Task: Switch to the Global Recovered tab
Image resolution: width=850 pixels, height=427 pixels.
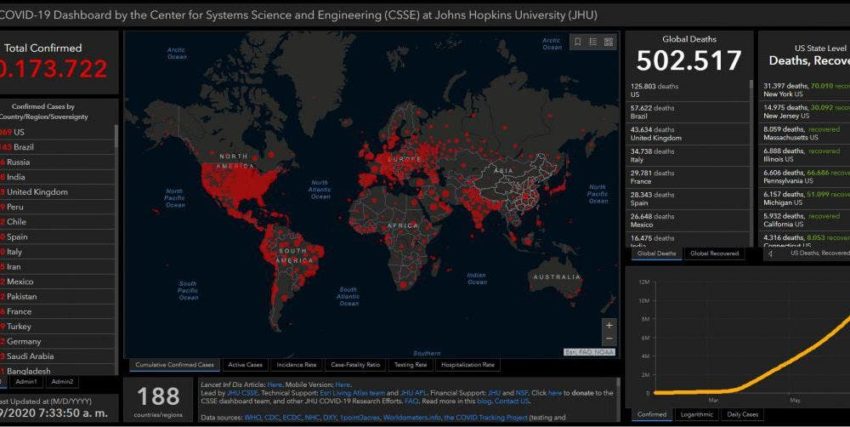Action: [714, 254]
